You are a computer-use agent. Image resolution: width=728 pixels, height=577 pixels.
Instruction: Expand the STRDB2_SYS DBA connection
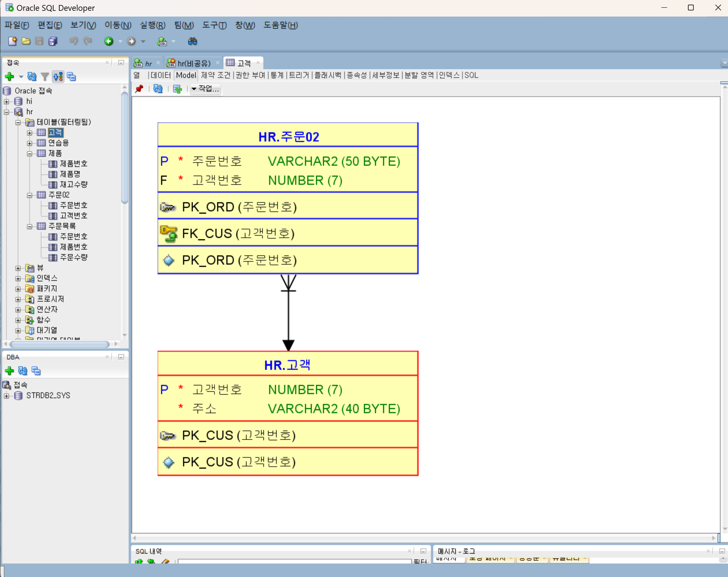7,396
